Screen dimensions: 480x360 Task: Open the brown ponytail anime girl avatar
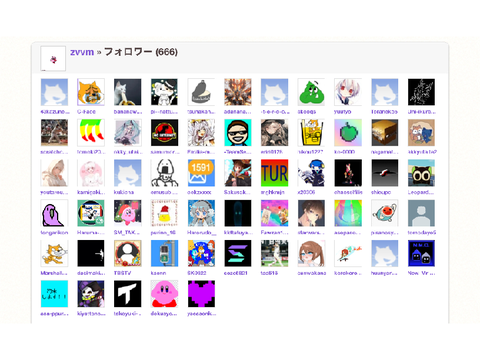[311, 254]
